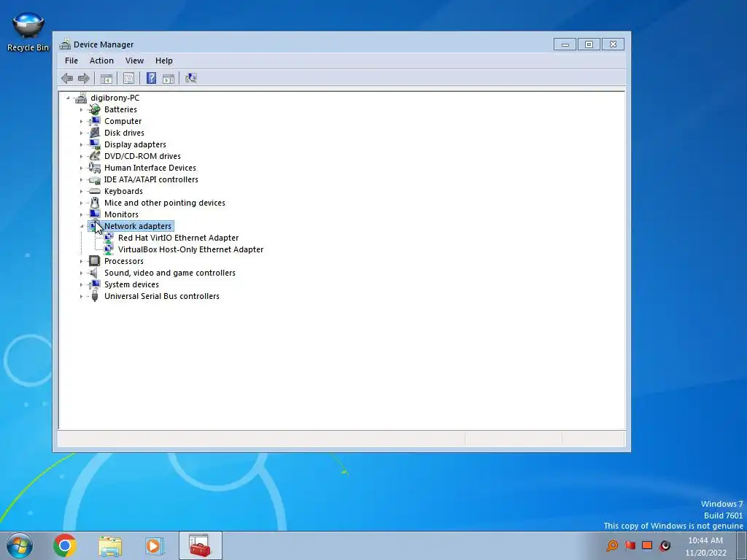Select Sound, video and game controllers
Image resolution: width=747 pixels, height=560 pixels.
[x=169, y=273]
